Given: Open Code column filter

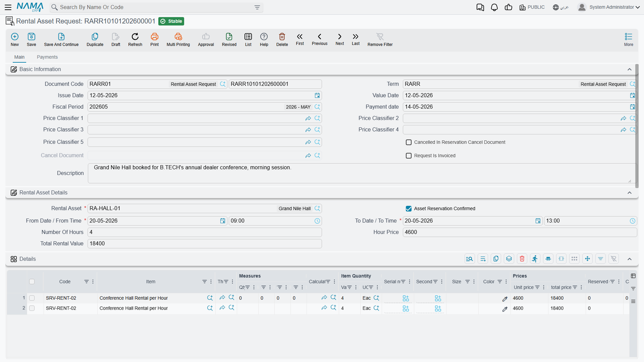Looking at the screenshot, I should coord(87,282).
